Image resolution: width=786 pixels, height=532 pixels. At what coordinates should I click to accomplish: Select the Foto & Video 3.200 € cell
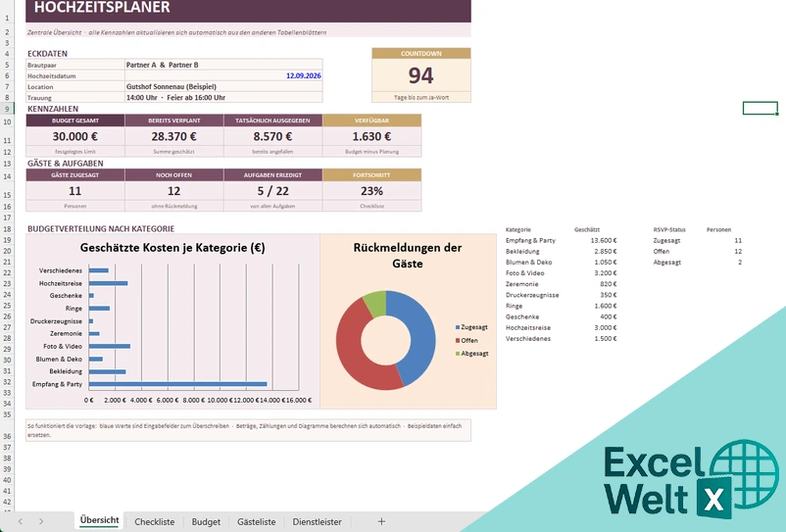606,273
